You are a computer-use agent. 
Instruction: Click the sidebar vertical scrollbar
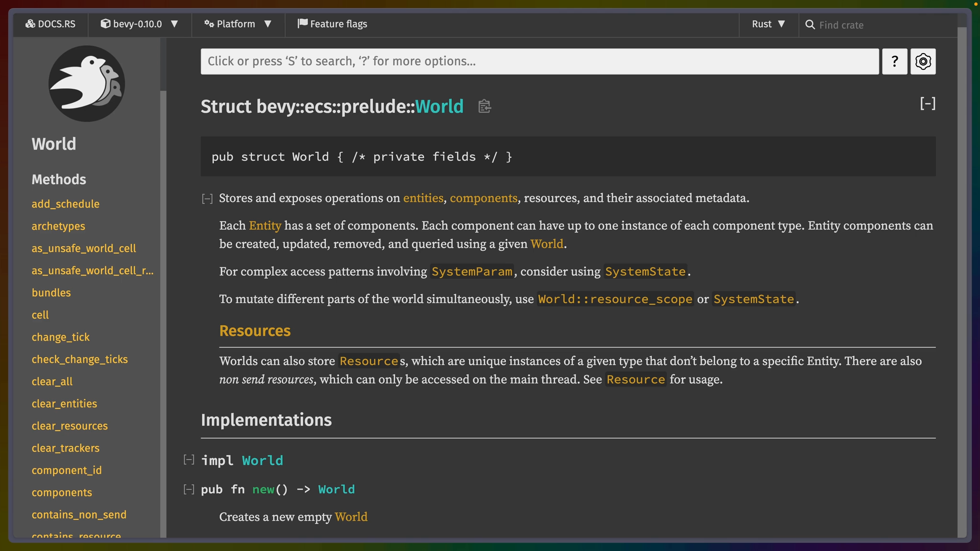tap(163, 287)
